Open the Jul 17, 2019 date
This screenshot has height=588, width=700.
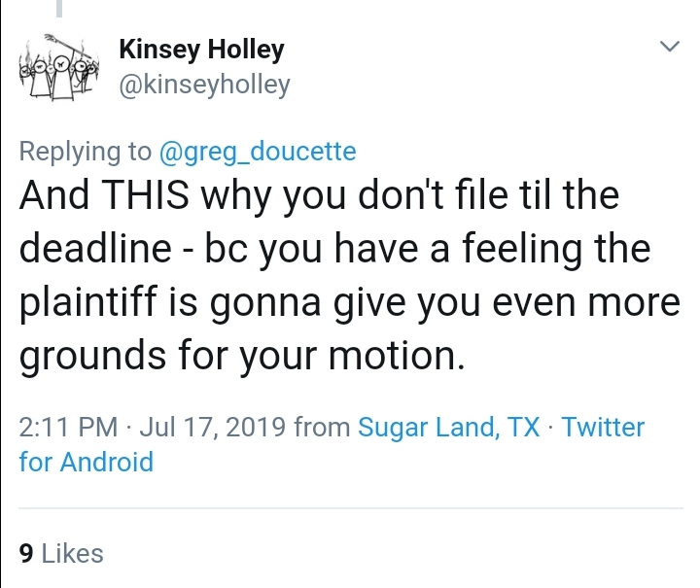click(x=212, y=427)
